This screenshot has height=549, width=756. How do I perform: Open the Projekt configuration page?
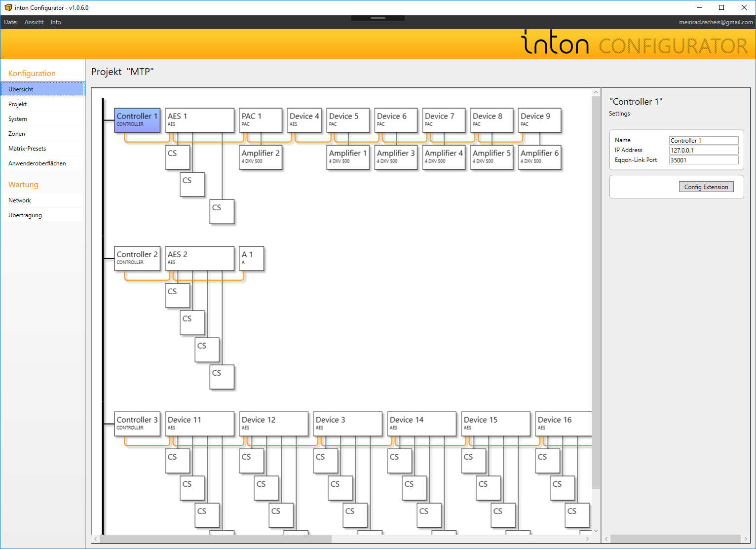tap(43, 104)
